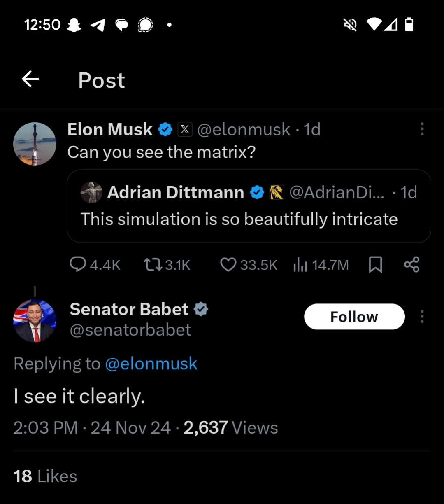Image resolution: width=444 pixels, height=504 pixels.
Task: Open the @elonmusk mention link
Action: [x=151, y=364]
